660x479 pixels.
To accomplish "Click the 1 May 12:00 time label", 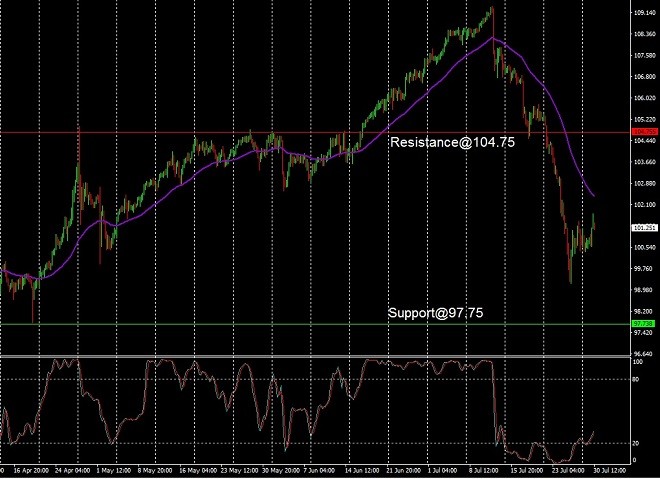I will tap(114, 470).
